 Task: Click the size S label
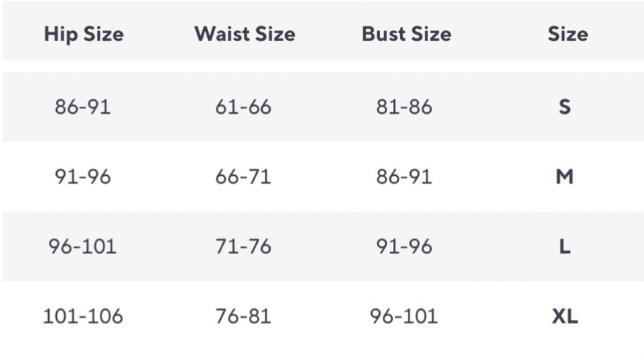pyautogui.click(x=565, y=107)
